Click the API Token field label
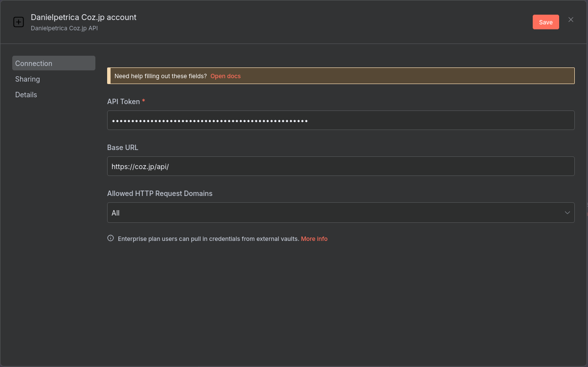588x367 pixels. point(123,102)
